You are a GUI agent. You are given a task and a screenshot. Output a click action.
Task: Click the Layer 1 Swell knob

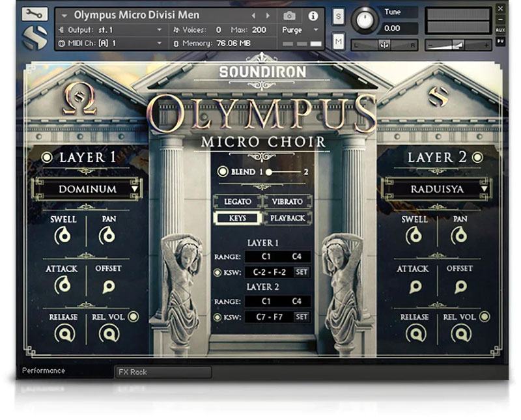click(63, 236)
